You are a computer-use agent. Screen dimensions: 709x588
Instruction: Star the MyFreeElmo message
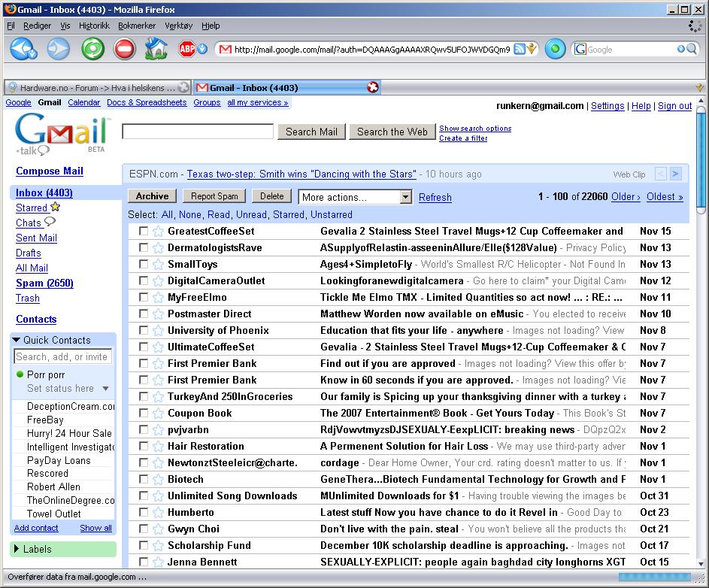click(158, 298)
